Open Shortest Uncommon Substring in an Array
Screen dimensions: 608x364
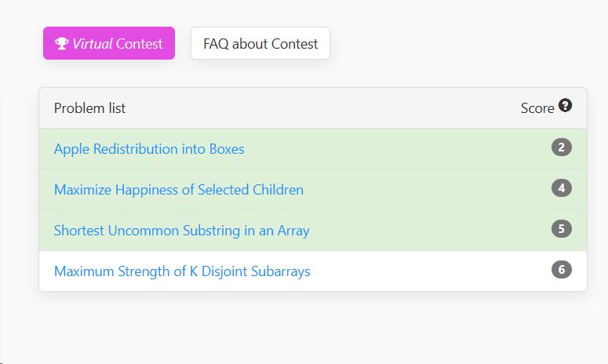click(182, 231)
